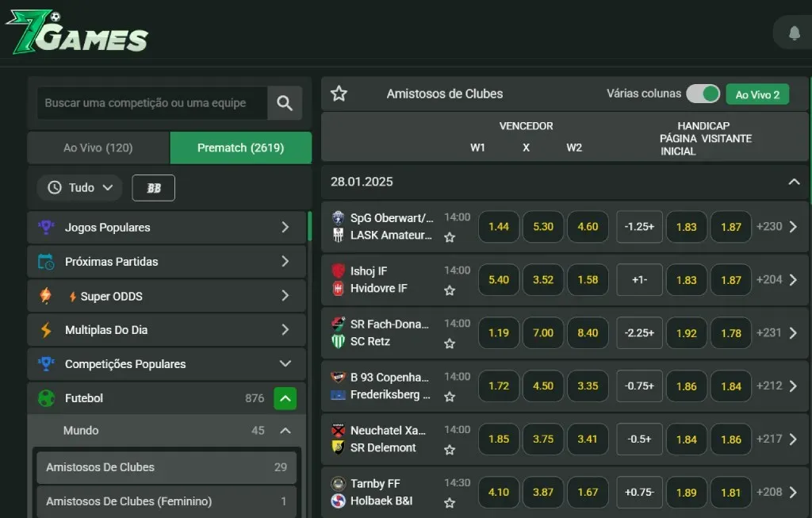Select the Prematch (2619) tab
812x518 pixels.
coord(240,148)
